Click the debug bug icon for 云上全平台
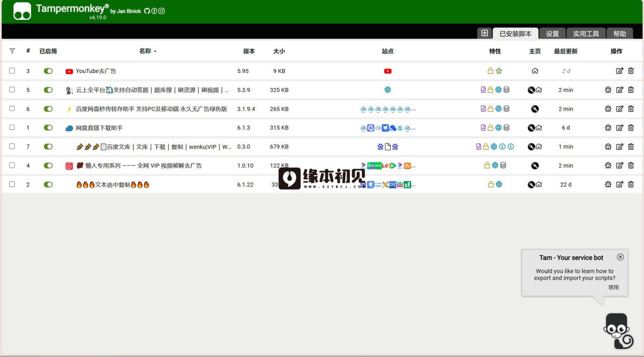 [608, 90]
